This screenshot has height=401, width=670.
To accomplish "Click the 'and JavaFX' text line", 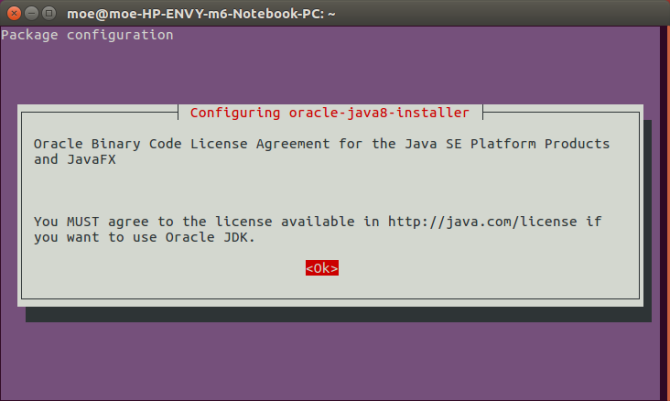I will (x=75, y=159).
